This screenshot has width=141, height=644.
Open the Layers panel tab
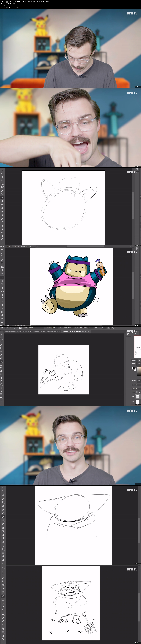point(134,381)
